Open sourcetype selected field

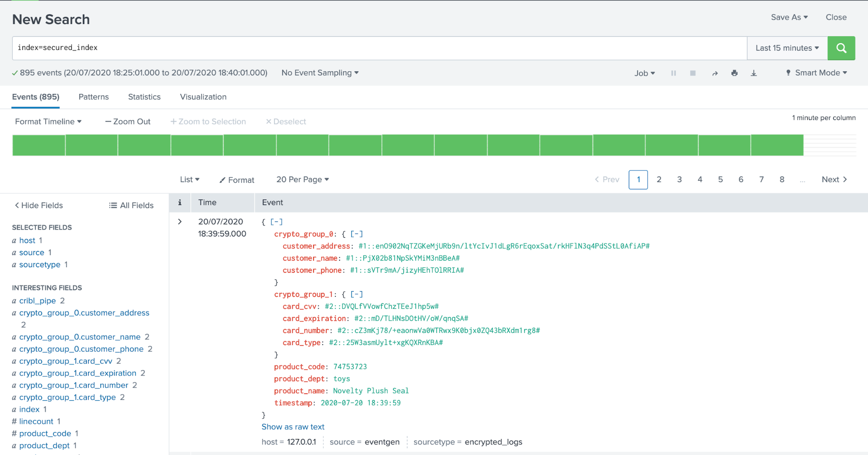(x=40, y=265)
